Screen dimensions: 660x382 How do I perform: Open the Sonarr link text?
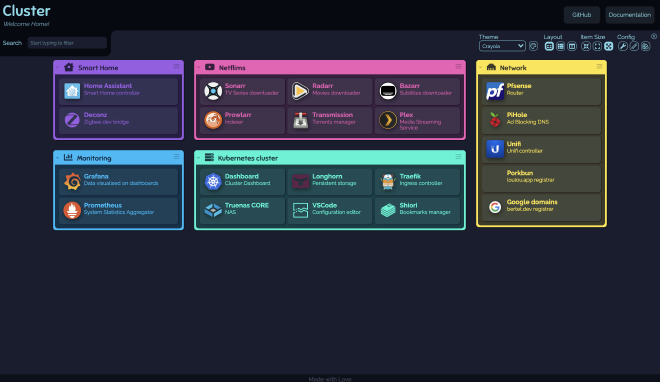(235, 86)
